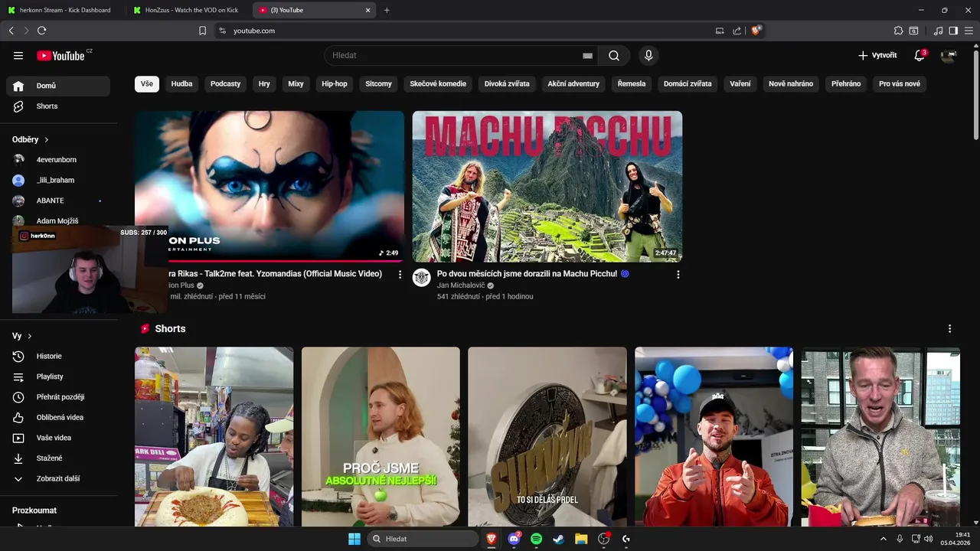Switch to HonZzus Kick VOD tab
Screen dimensions: 980x551
[x=188, y=10]
